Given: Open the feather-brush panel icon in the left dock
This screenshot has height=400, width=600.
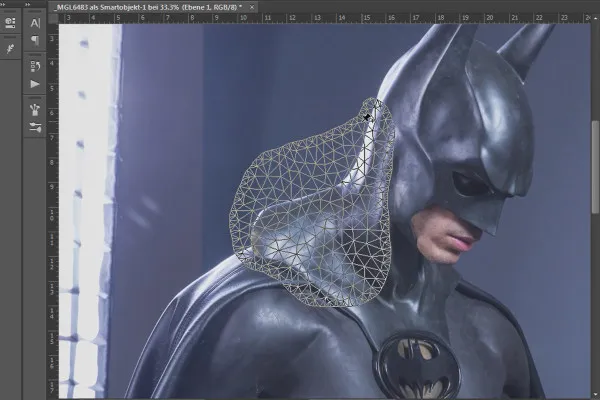Looking at the screenshot, I should (x=10, y=49).
